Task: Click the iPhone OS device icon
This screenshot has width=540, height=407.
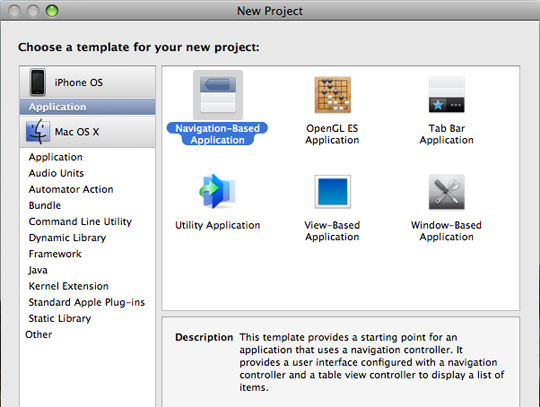Action: (x=37, y=82)
